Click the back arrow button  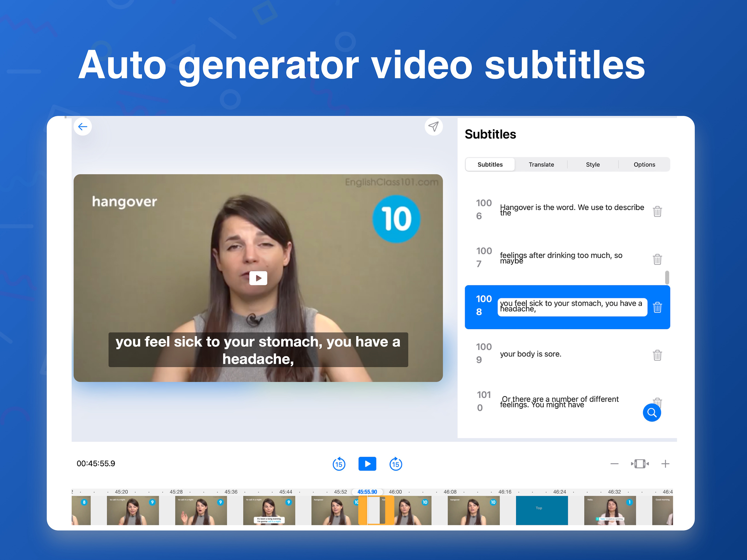(83, 127)
